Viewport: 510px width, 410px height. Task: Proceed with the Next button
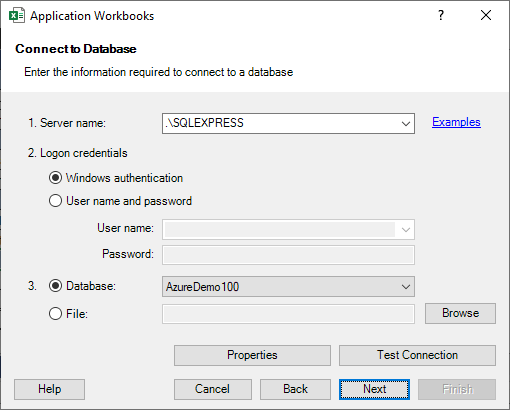[x=374, y=389]
